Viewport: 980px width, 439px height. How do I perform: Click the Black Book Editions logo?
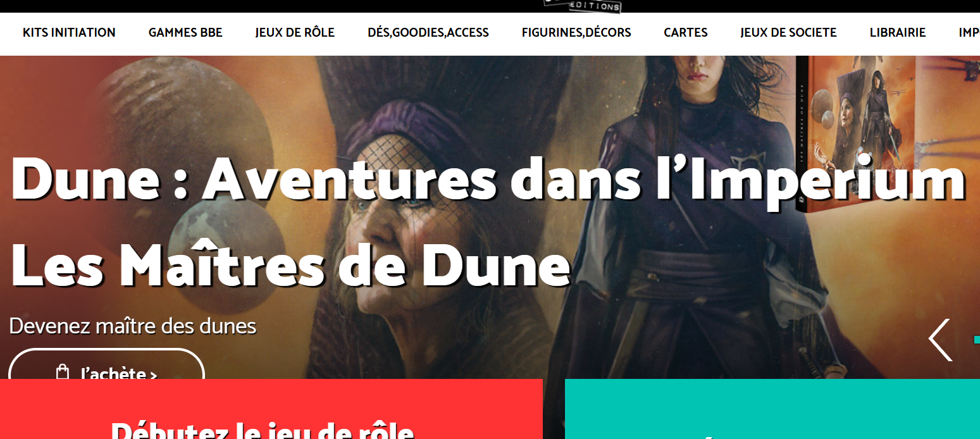pyautogui.click(x=582, y=6)
